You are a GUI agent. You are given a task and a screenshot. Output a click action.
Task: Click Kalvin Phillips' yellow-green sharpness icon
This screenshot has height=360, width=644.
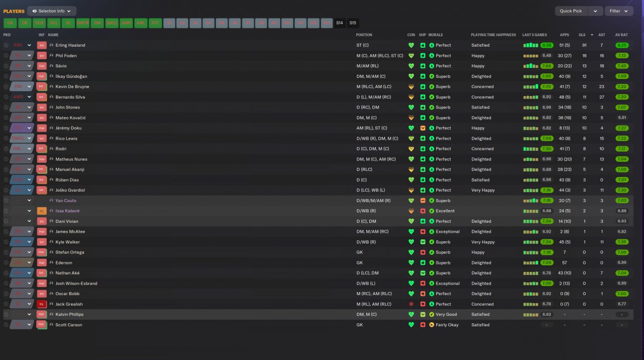pos(423,314)
